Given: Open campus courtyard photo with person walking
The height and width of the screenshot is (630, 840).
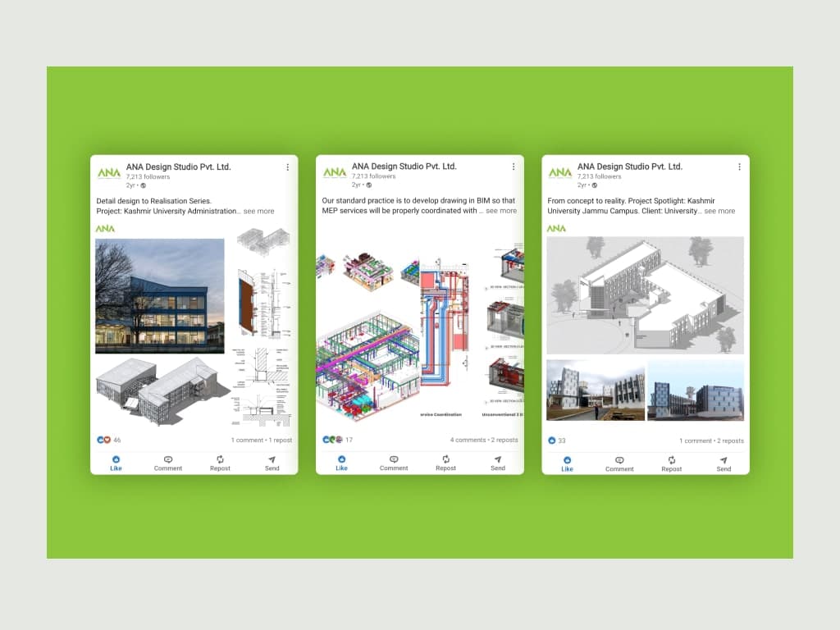Looking at the screenshot, I should pos(596,390).
